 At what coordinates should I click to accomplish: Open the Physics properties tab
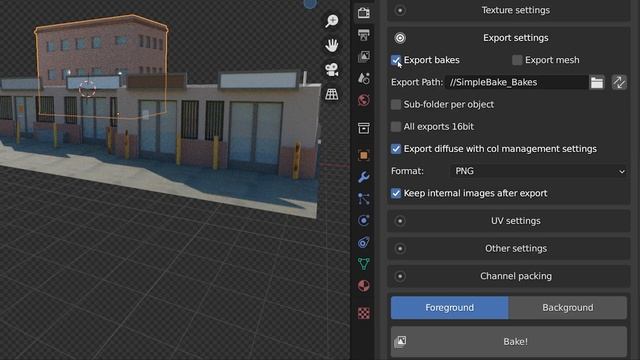(x=364, y=220)
